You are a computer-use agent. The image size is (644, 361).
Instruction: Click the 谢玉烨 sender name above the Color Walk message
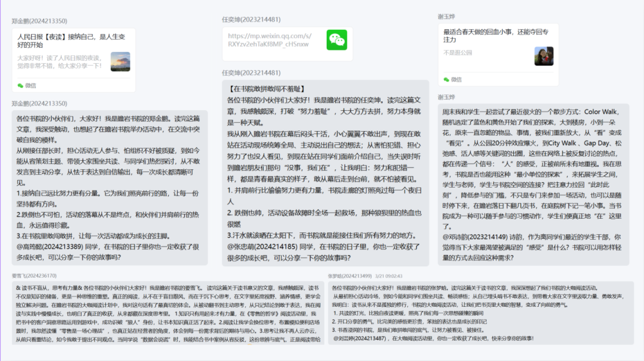pos(447,97)
